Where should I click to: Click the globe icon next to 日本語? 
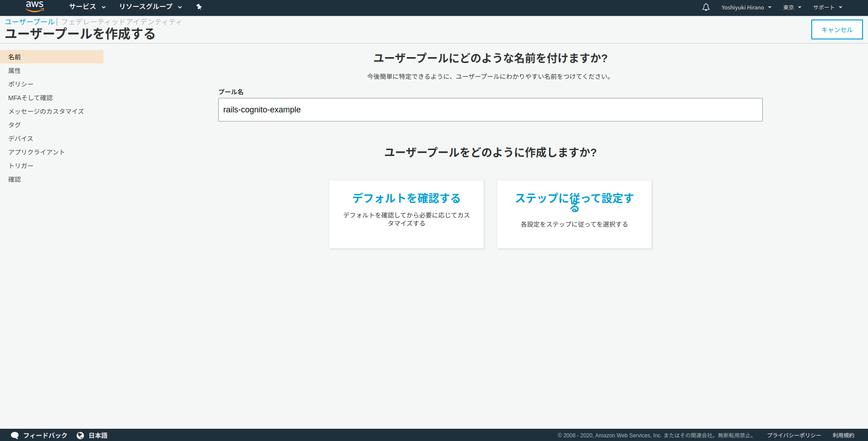80,435
